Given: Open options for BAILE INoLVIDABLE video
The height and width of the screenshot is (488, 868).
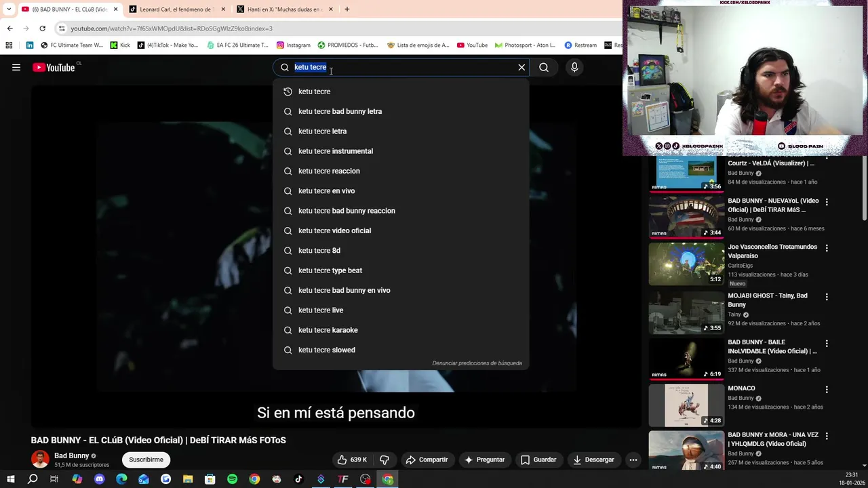Looking at the screenshot, I should click(x=827, y=344).
